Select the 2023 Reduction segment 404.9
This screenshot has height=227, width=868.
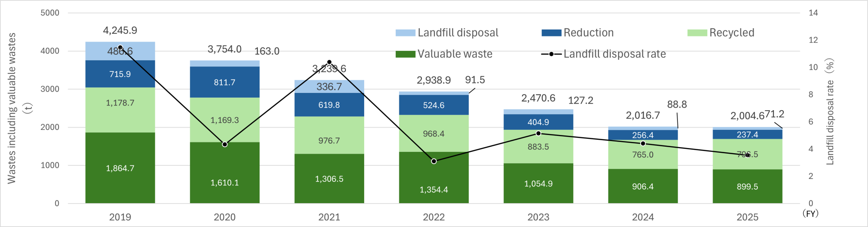pos(538,122)
